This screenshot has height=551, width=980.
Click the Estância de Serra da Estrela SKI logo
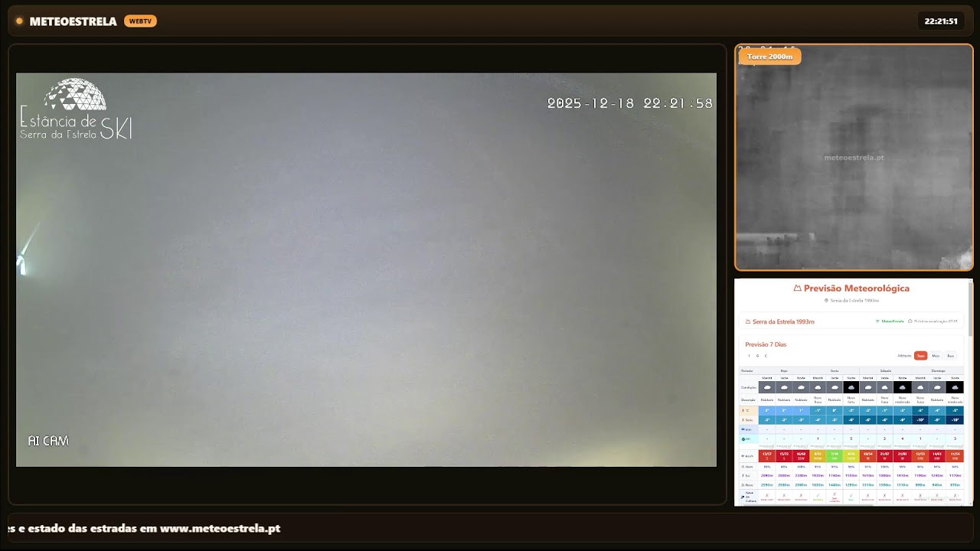pyautogui.click(x=76, y=109)
